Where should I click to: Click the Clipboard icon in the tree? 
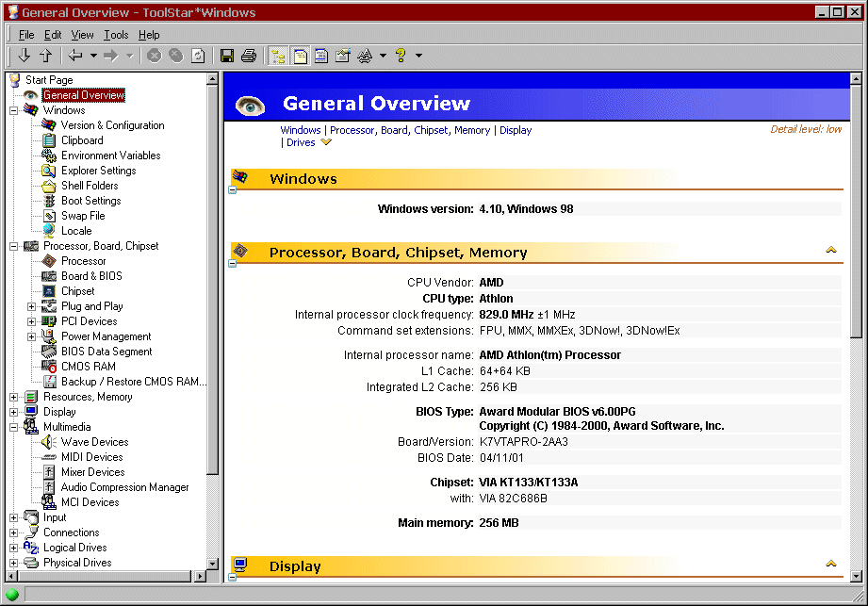tap(49, 140)
